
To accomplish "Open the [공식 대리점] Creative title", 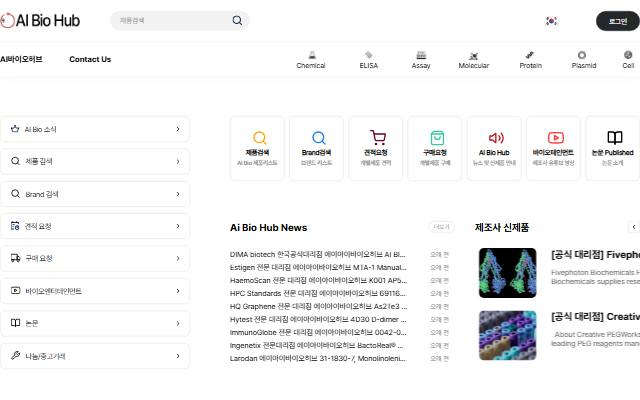I will click(x=595, y=317).
